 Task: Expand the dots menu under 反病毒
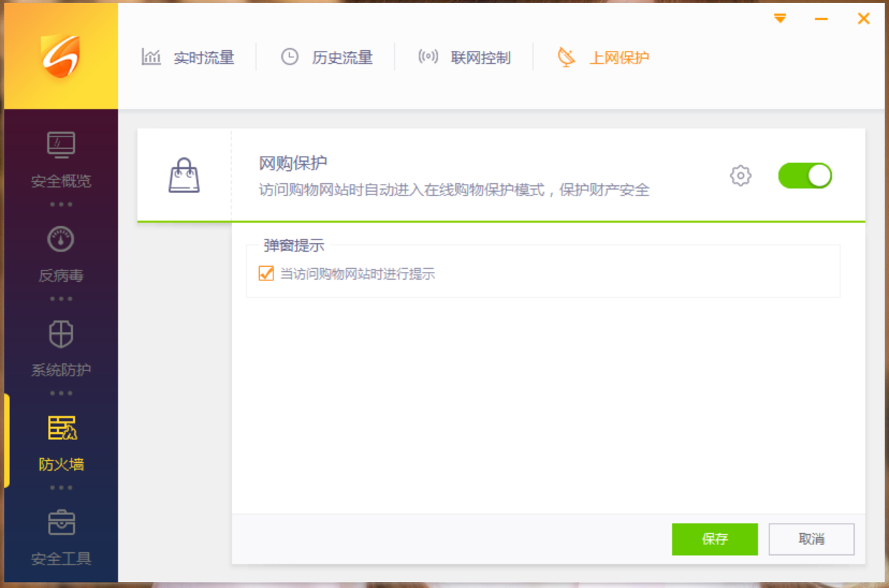pyautogui.click(x=61, y=298)
